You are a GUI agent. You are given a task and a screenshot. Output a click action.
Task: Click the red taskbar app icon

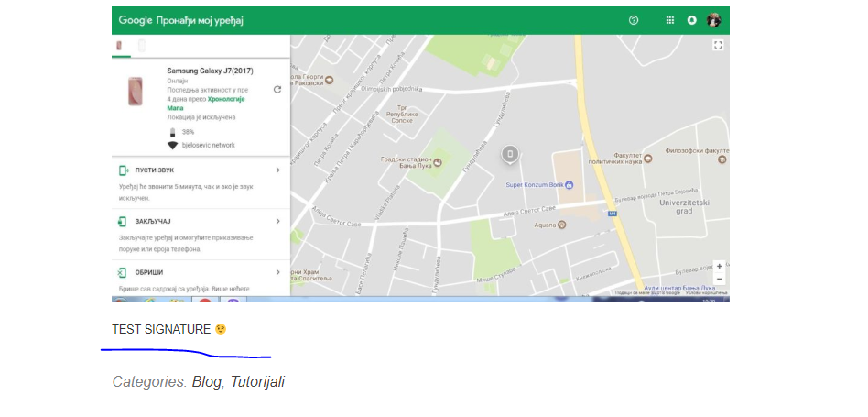[x=205, y=302]
